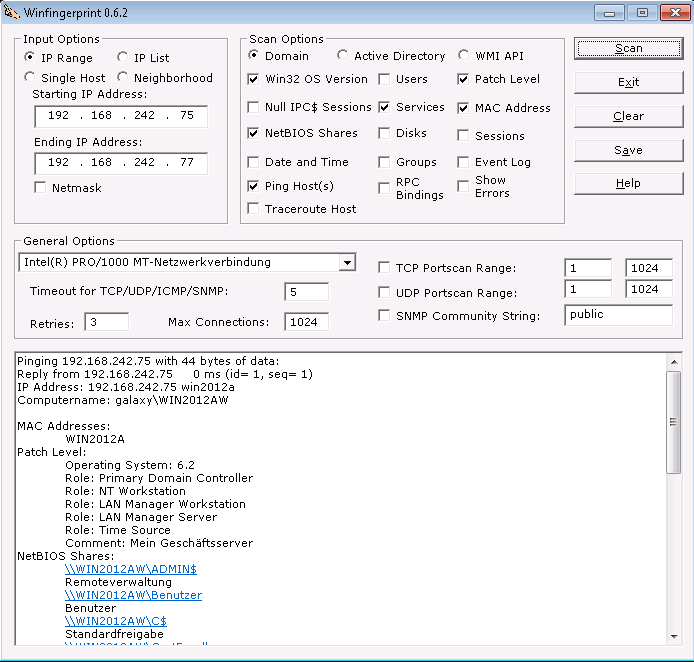
Task: Click the results pane scrollbar down arrow
Action: [x=674, y=637]
